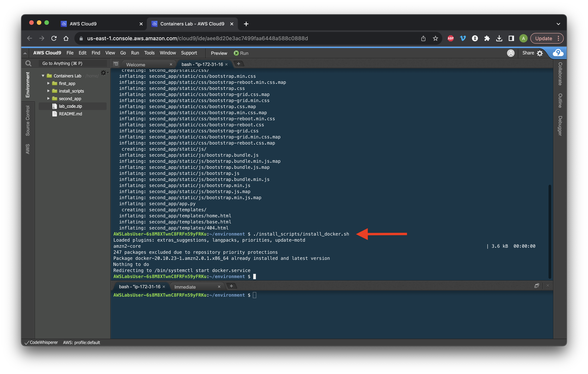Image resolution: width=588 pixels, height=374 pixels.
Task: Open the Chrome profile avatar A
Action: tap(523, 38)
